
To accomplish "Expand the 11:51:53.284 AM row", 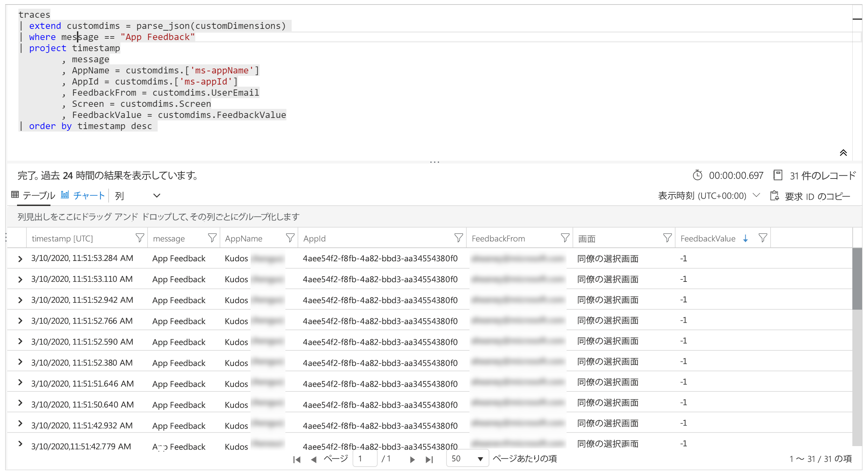I will point(20,259).
